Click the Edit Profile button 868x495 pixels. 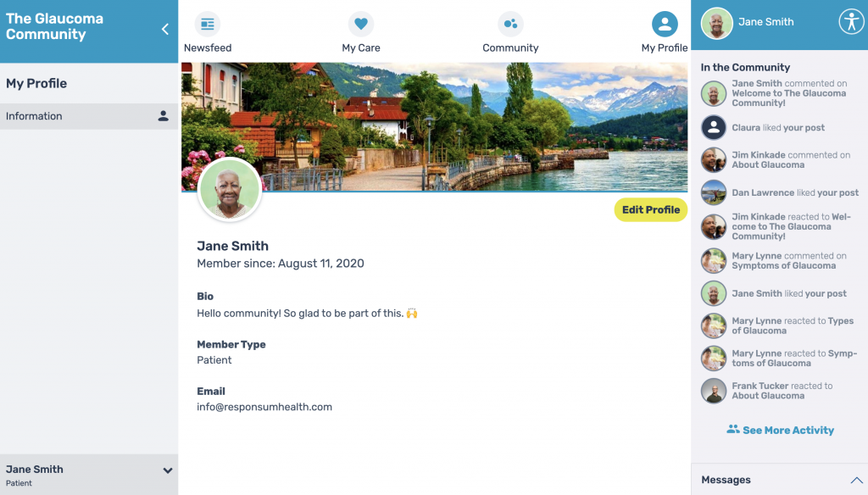click(651, 210)
